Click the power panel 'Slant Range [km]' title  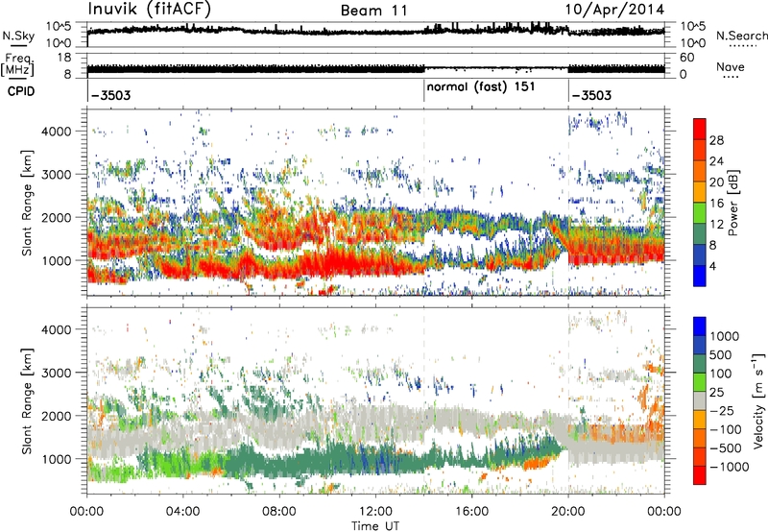coord(27,203)
